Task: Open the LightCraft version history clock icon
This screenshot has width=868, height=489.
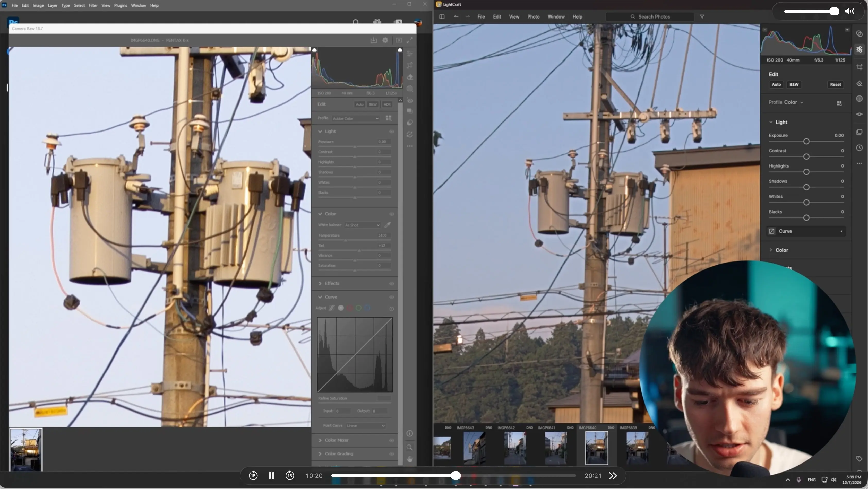Action: coord(859,148)
